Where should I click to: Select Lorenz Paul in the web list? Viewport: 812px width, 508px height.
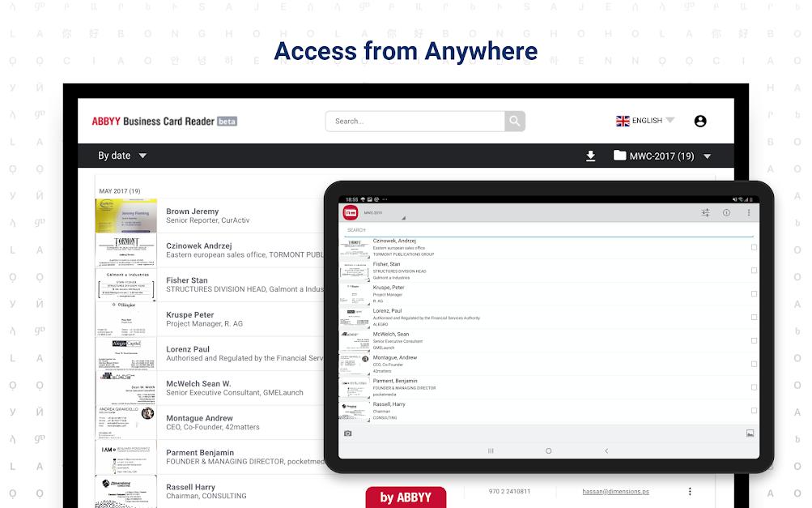click(188, 349)
